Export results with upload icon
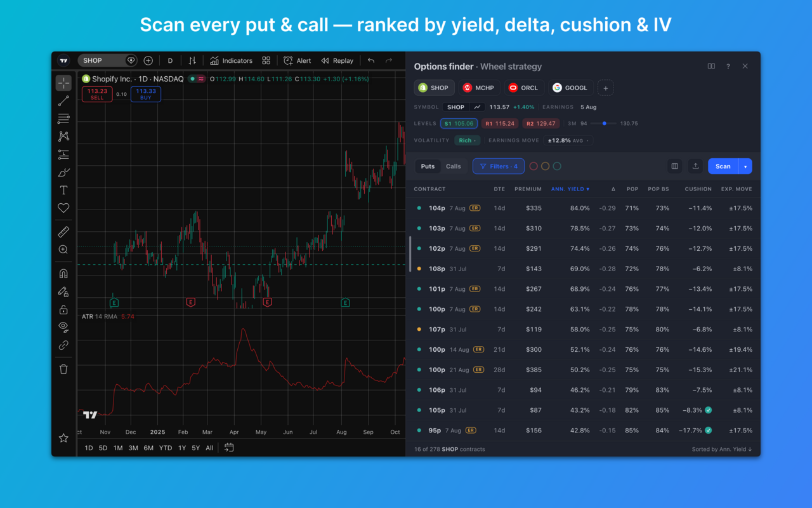The width and height of the screenshot is (812, 508). 696,166
